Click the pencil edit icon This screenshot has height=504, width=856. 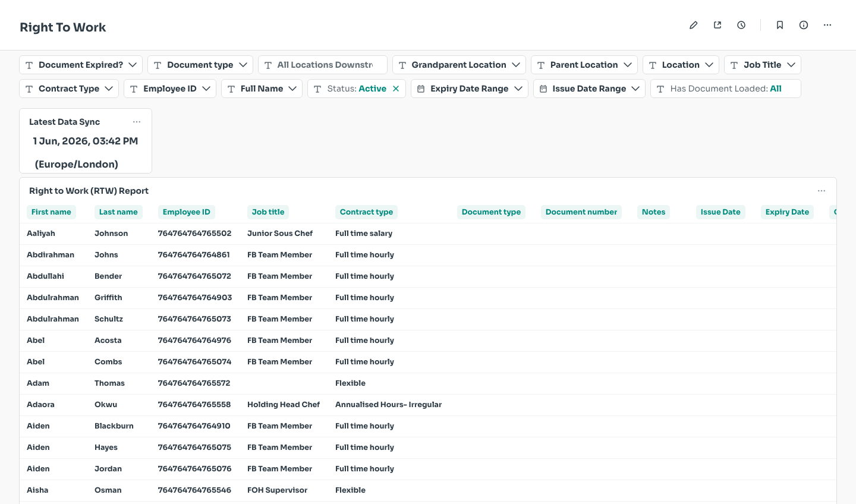[693, 25]
